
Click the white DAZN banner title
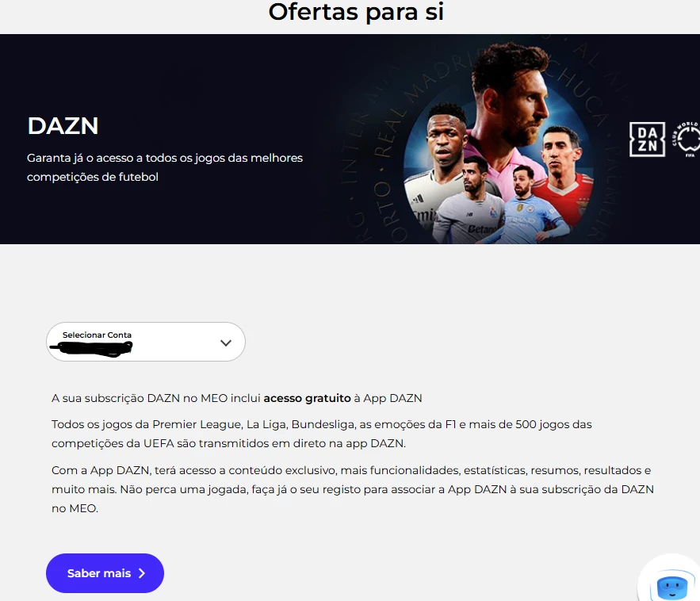63,126
